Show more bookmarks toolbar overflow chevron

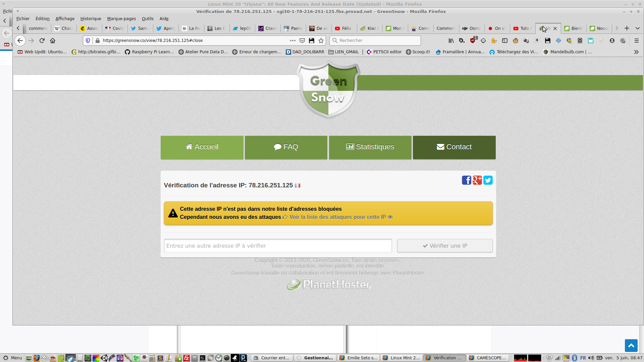636,52
